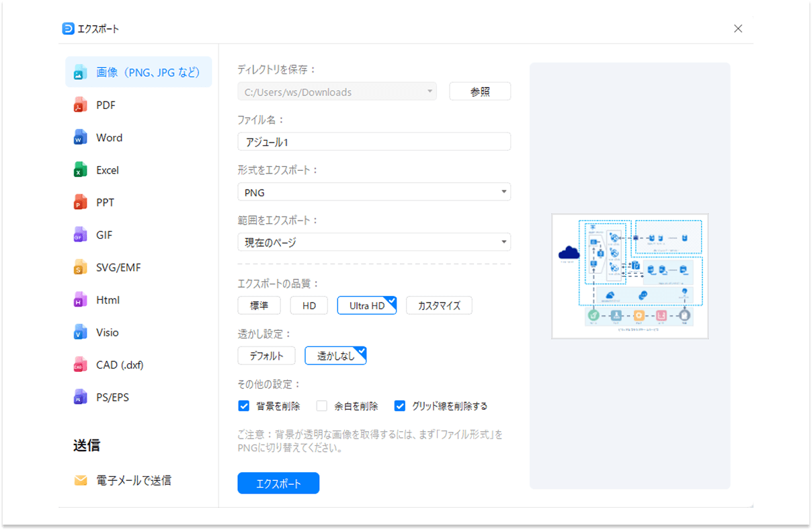The height and width of the screenshot is (530, 812).
Task: Uncheck 背景を削除 (remove background)
Action: (x=243, y=406)
